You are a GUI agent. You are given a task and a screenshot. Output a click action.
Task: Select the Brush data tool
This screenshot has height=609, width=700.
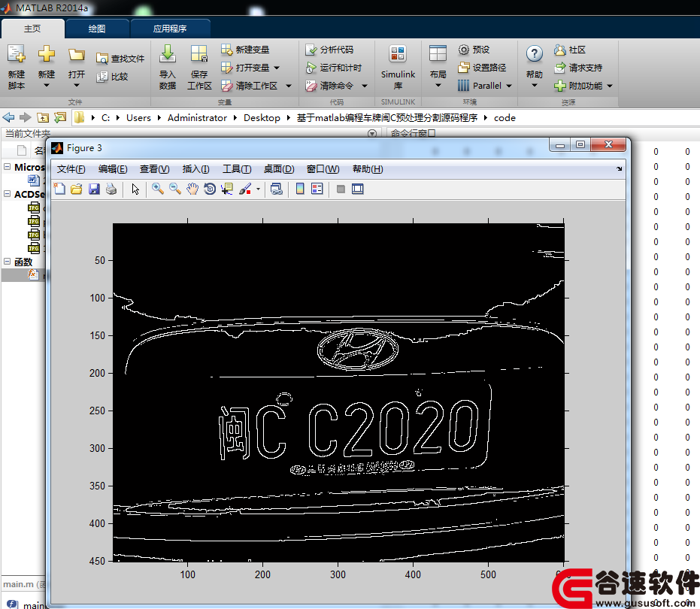coord(244,189)
